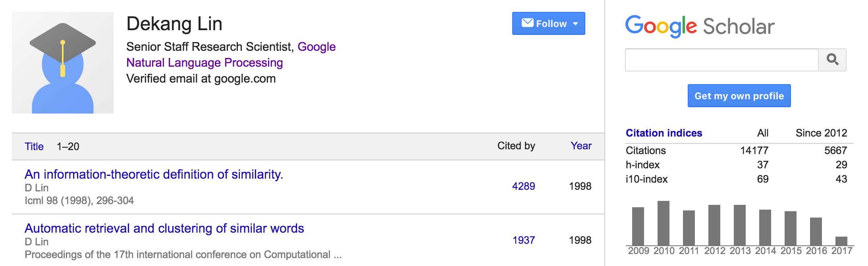Screen dimensions: 868x266
Task: Click the Google Scholar logo
Action: 700,26
